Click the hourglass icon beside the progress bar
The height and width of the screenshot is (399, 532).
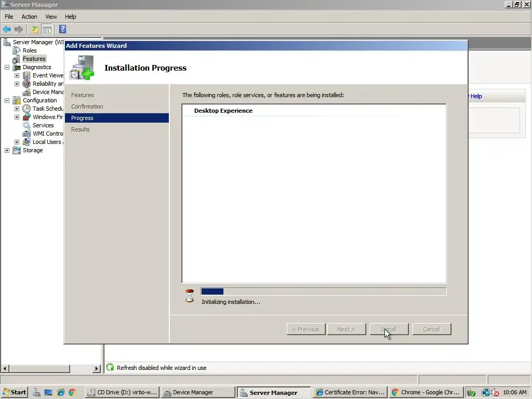(x=190, y=296)
